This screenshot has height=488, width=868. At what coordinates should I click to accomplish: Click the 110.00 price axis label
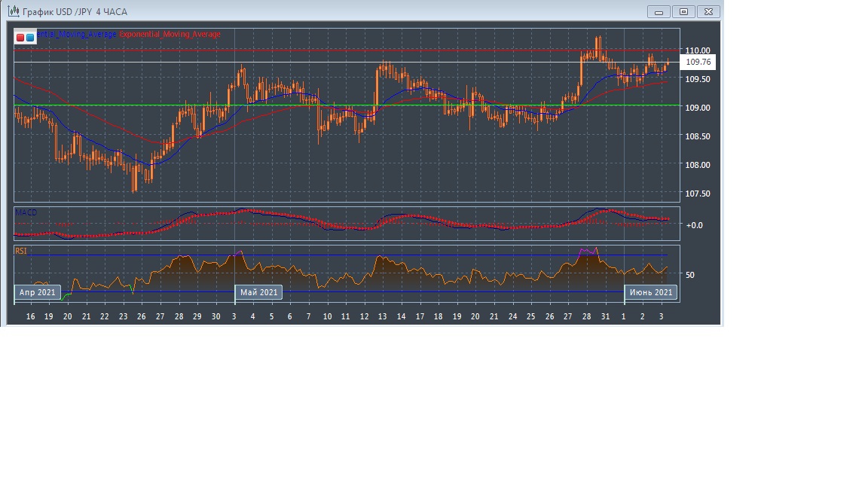coord(698,50)
